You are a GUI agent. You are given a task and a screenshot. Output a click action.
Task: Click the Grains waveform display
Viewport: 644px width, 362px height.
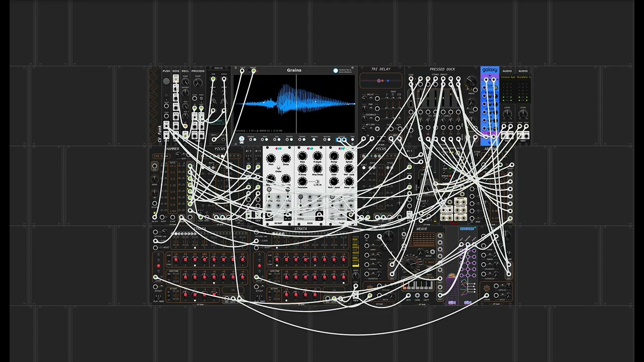coord(294,104)
